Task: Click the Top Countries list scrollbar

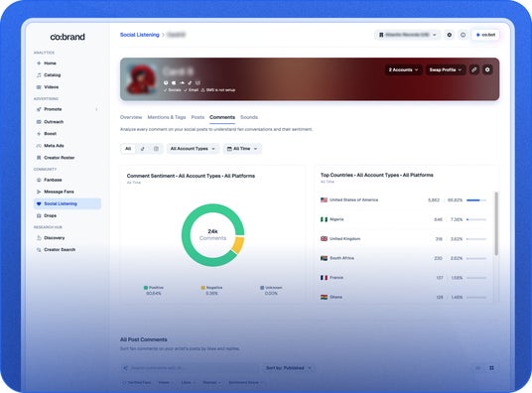Action: [x=496, y=223]
